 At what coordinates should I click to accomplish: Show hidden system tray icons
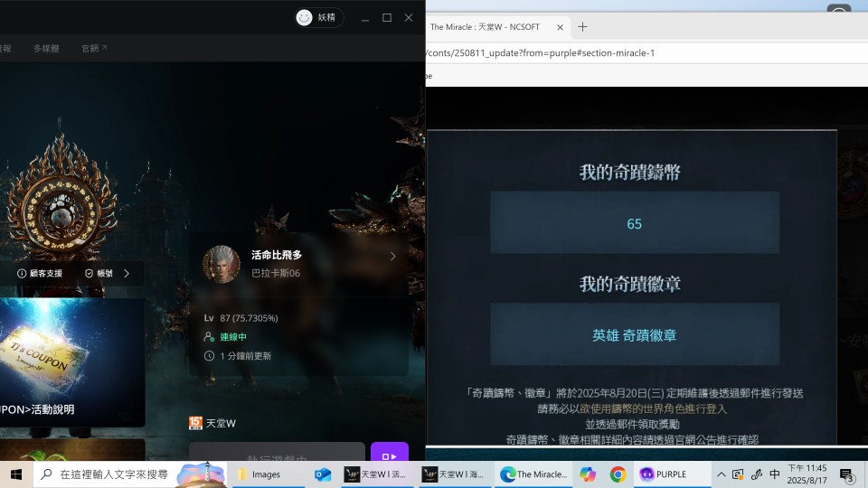pyautogui.click(x=721, y=474)
